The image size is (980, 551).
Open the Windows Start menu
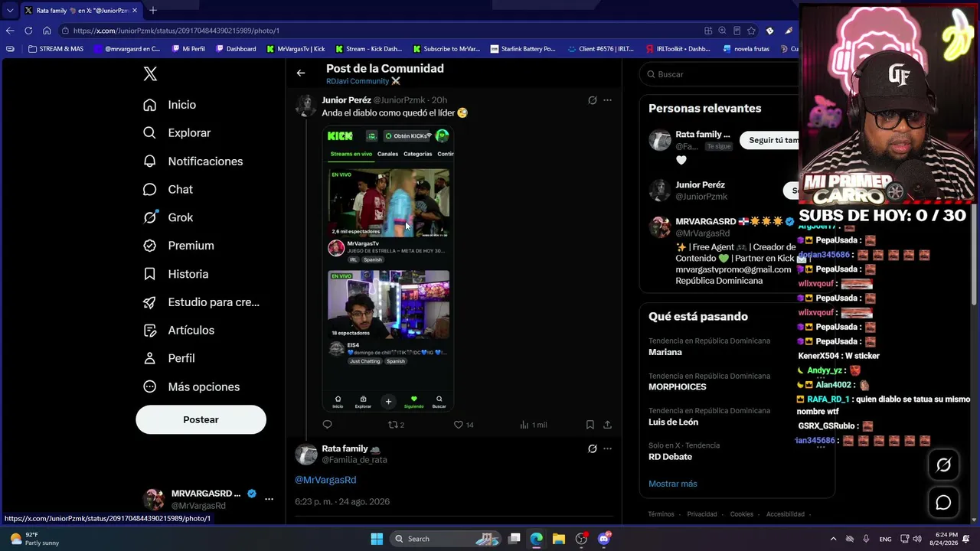377,539
